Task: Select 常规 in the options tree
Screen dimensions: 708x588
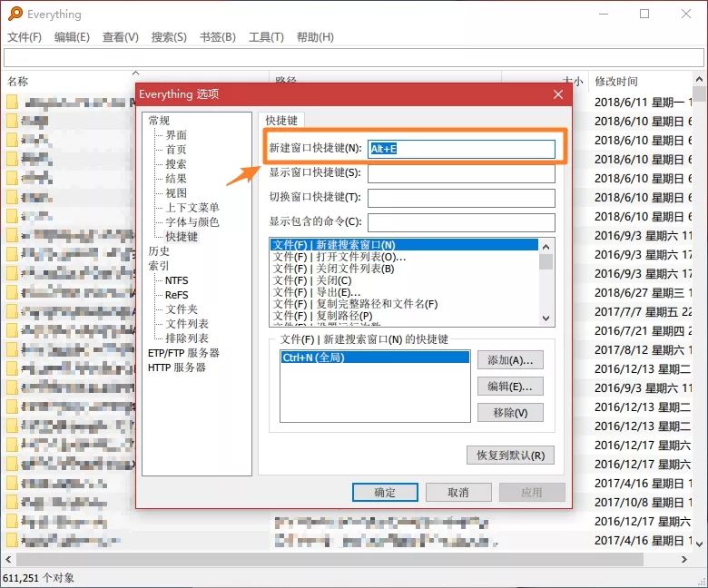Action: coord(159,121)
